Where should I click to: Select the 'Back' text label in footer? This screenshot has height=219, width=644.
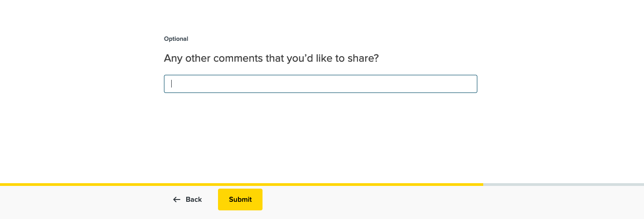tap(193, 200)
